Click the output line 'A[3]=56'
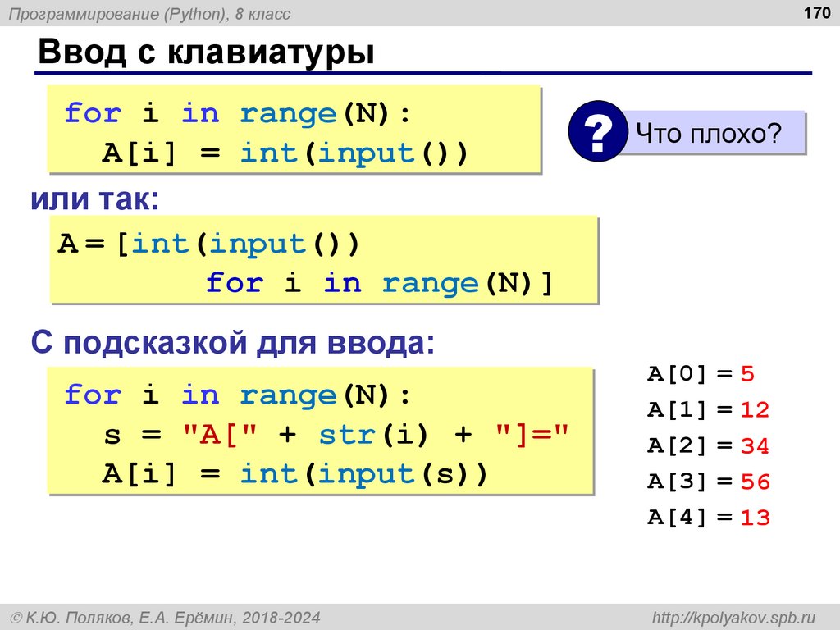The width and height of the screenshot is (840, 630). click(x=708, y=482)
